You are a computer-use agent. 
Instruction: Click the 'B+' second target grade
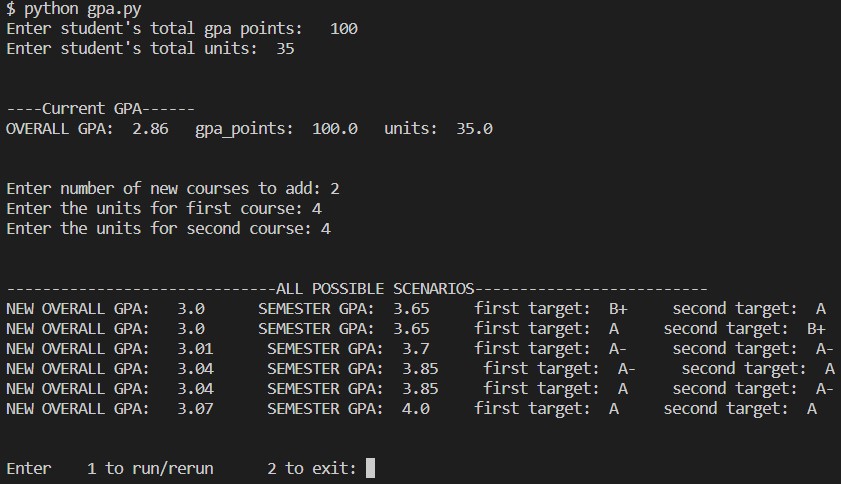[816, 328]
